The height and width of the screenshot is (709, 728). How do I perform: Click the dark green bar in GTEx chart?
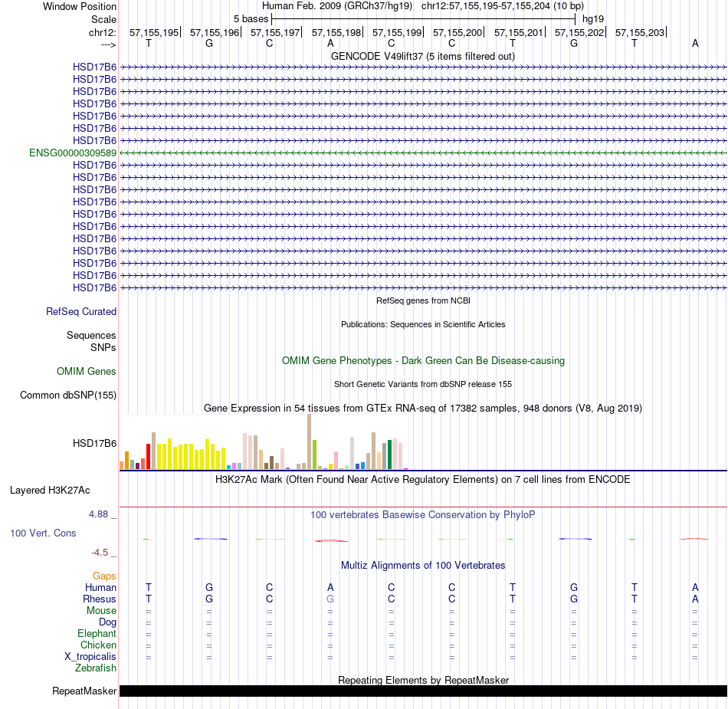pyautogui.click(x=389, y=455)
